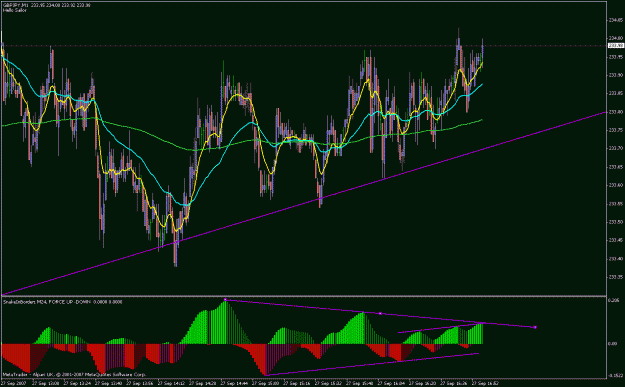Screen dimensions: 625x387
Task: Select the long purple rising trendline in main chart
Action: pyautogui.click(x=303, y=204)
